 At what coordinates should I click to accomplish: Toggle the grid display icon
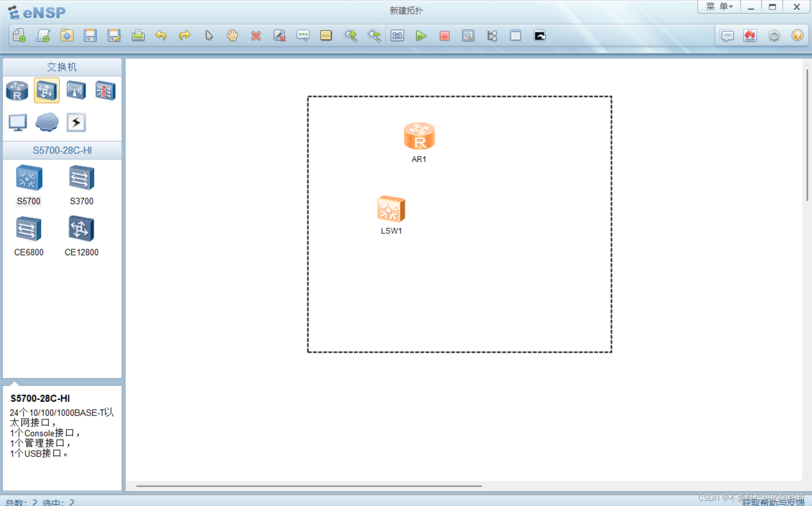click(515, 35)
